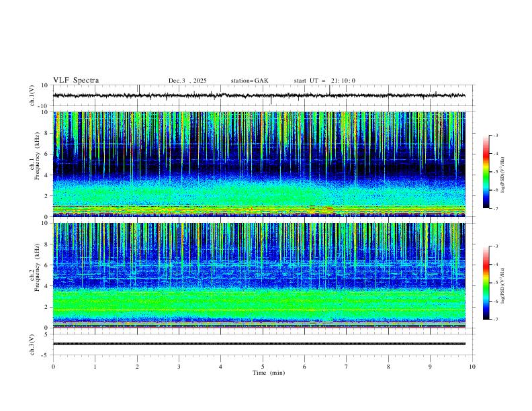Viewport: 532px width, 411px height.
Task: Click the "5" tick on ch.3 voltage axis
Action: pos(46,334)
